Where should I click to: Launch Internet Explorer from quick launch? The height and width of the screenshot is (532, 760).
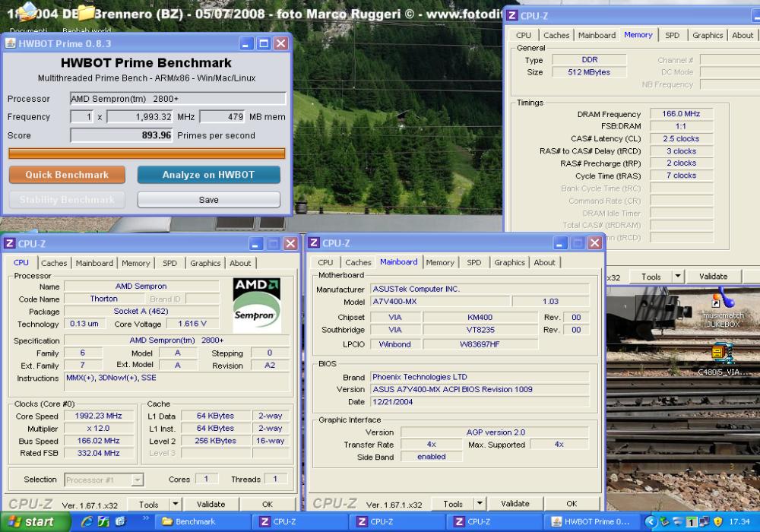click(87, 522)
